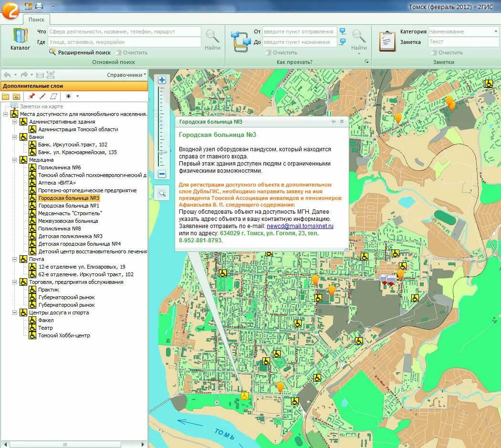Click the list view icon beside the forward arrow
This screenshot has width=501, height=448.
(40, 75)
